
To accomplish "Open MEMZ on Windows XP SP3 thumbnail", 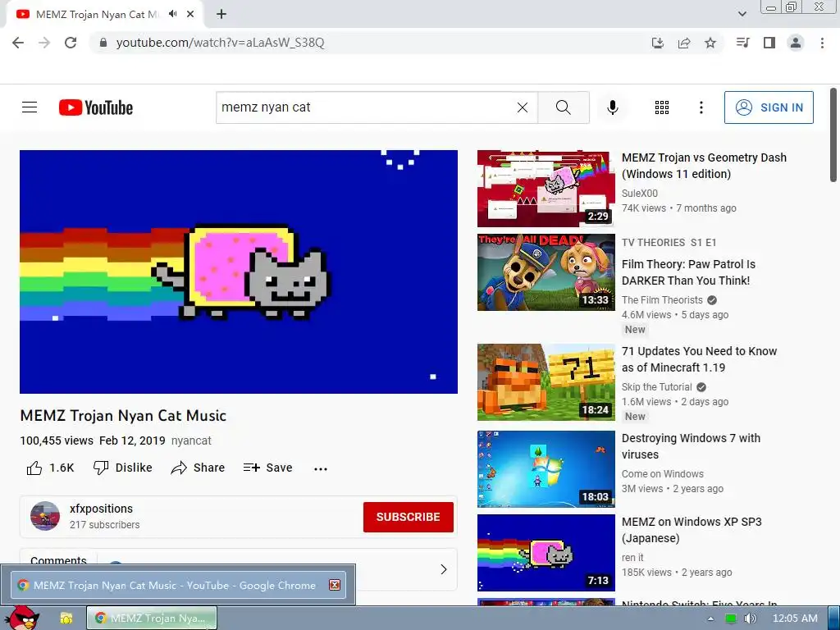I will pos(546,552).
